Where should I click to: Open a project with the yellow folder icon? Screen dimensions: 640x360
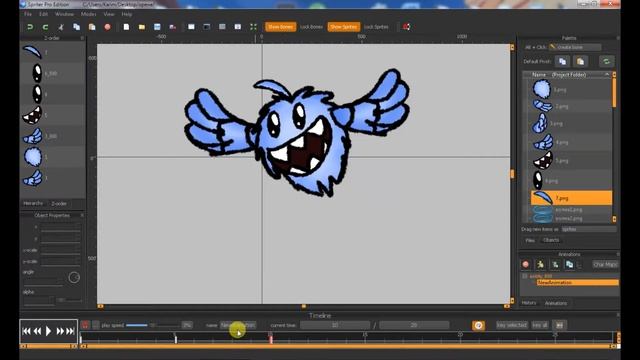tap(142, 27)
